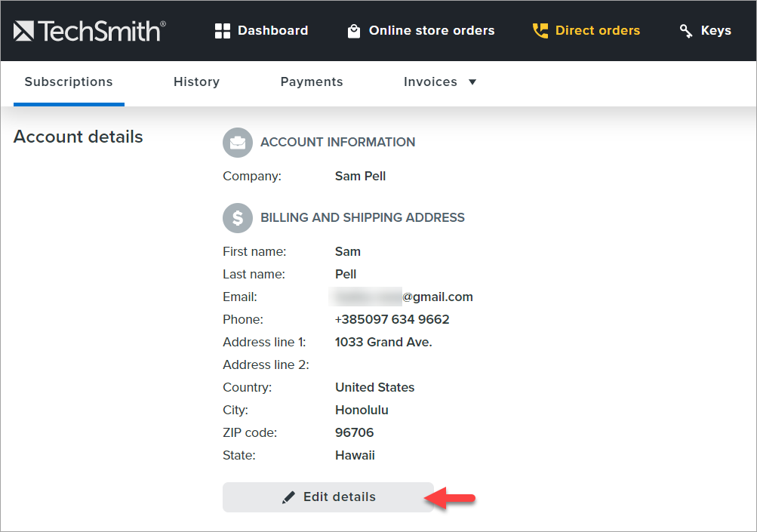Click the Direct orders phone icon
Screen dimensions: 757x532
point(540,30)
